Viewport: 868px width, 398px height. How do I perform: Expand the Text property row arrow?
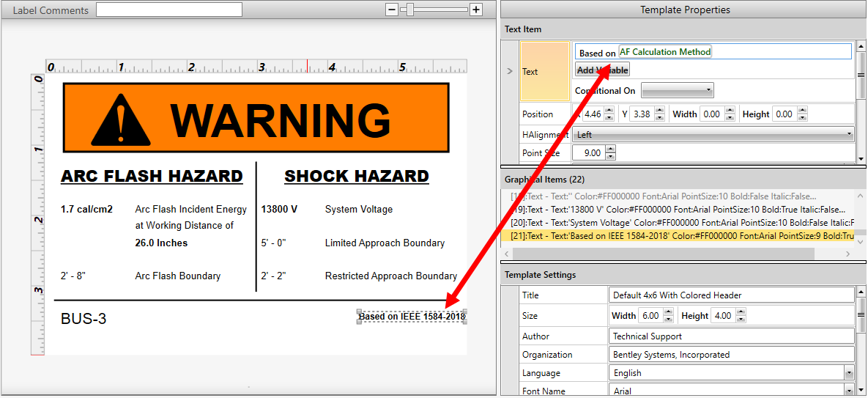click(x=510, y=71)
